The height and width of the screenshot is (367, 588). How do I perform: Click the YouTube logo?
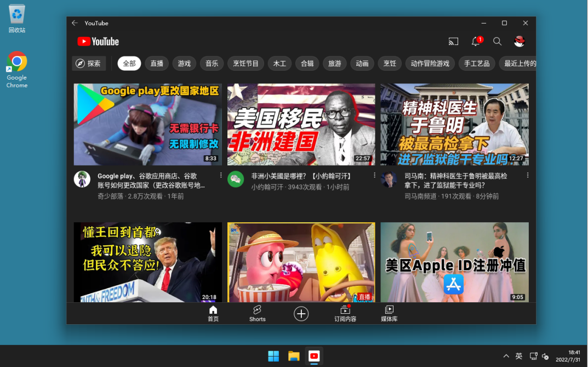pyautogui.click(x=98, y=42)
